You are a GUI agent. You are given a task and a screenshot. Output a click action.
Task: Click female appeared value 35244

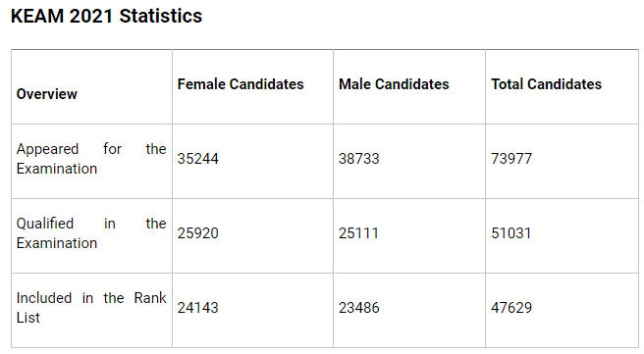197,159
